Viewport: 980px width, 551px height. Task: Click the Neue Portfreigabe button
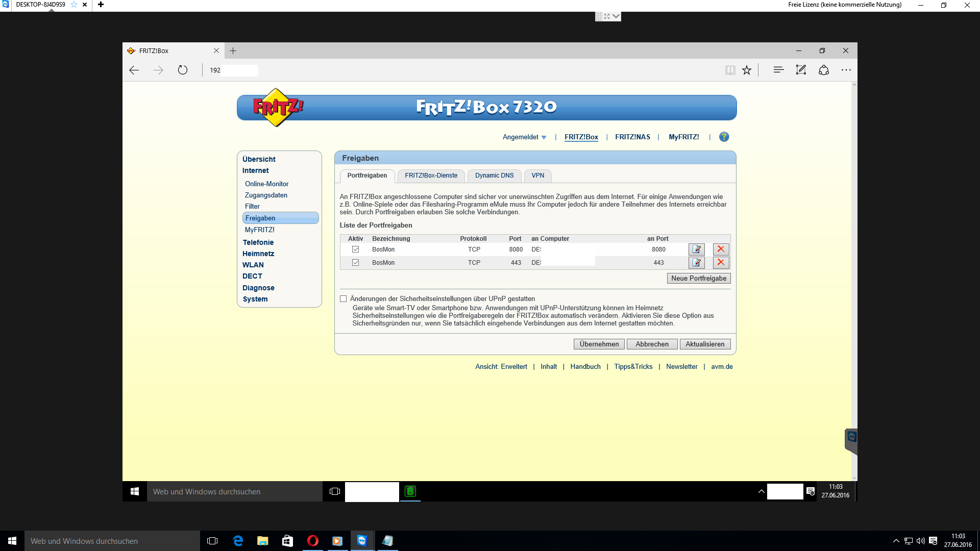click(x=698, y=279)
